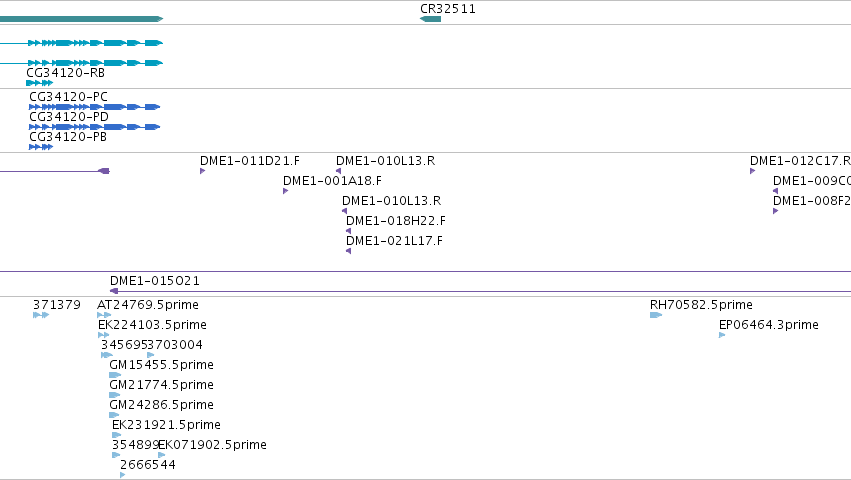The image size is (851, 480).
Task: Select the purple arrow under DME1-021L17.F
Action: pos(348,251)
